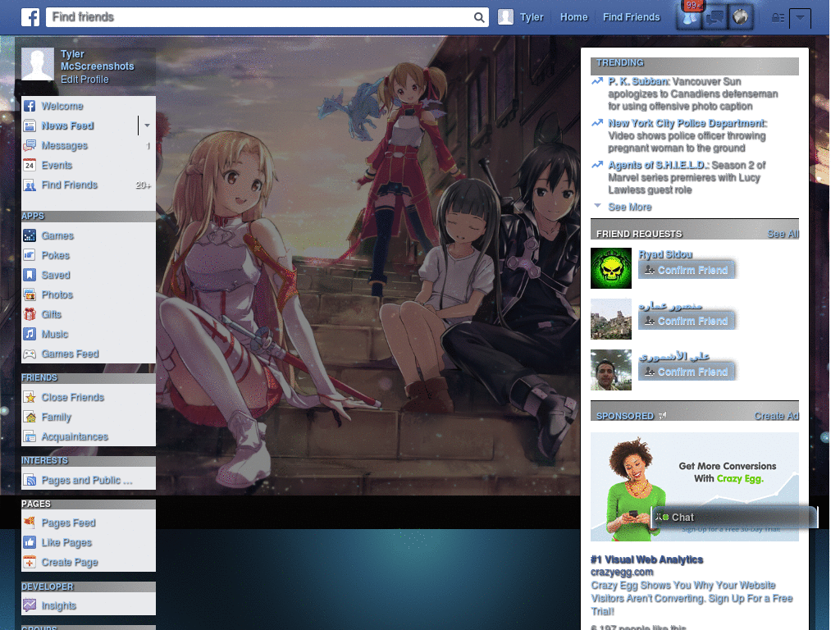Click Create Ad link
840x630 pixels.
pos(776,416)
